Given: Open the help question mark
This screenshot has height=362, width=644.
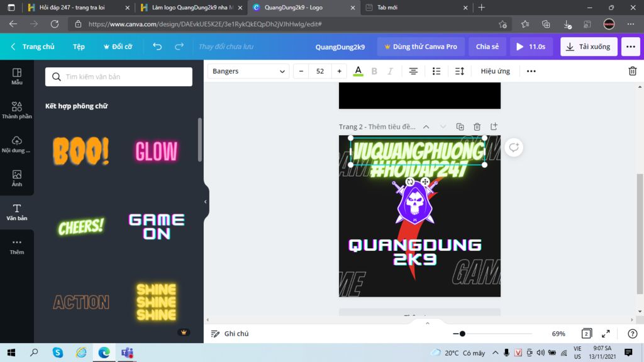Looking at the screenshot, I should pos(633,334).
